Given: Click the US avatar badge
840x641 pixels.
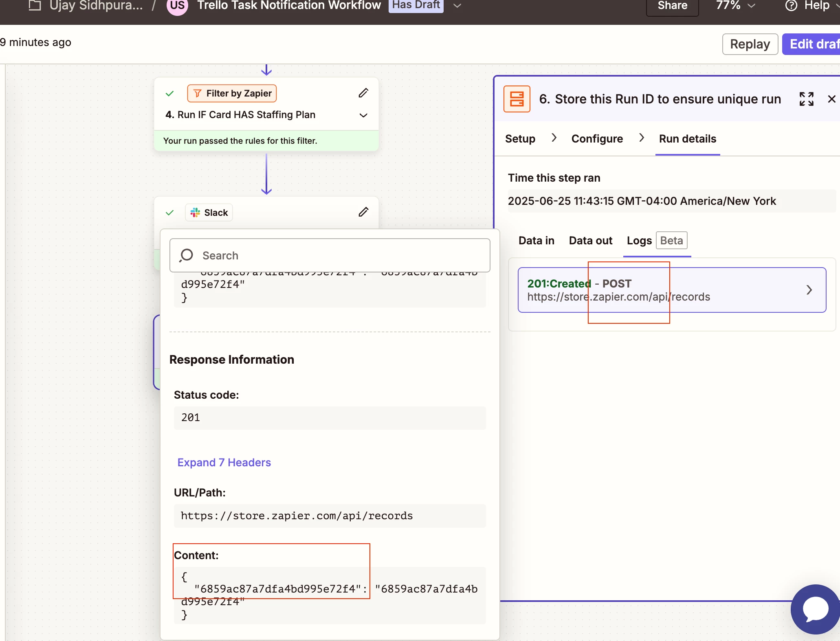Looking at the screenshot, I should pyautogui.click(x=177, y=6).
